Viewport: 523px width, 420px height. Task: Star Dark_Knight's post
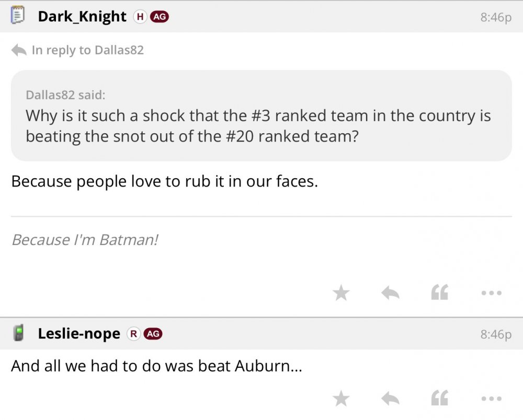click(x=341, y=293)
